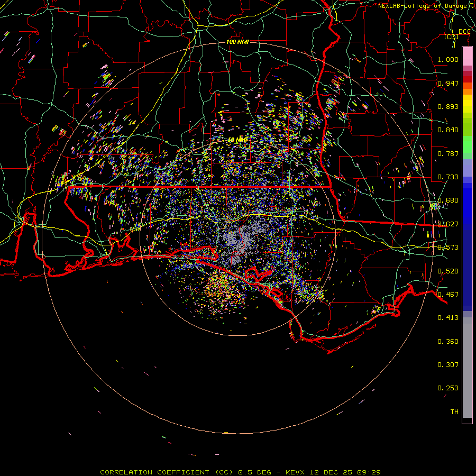Select the 0.947 legend value
The width and height of the screenshot is (476, 476).
click(x=448, y=83)
